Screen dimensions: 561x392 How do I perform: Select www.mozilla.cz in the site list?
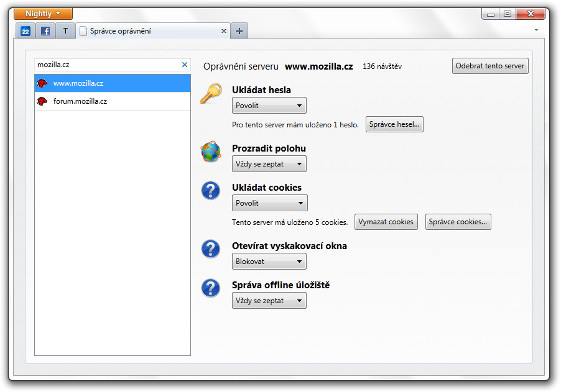(x=113, y=83)
